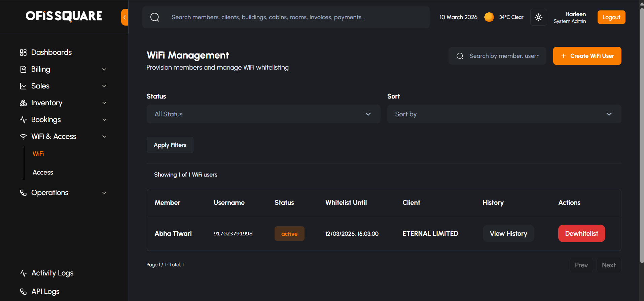Click the weather sun icon

[489, 17]
